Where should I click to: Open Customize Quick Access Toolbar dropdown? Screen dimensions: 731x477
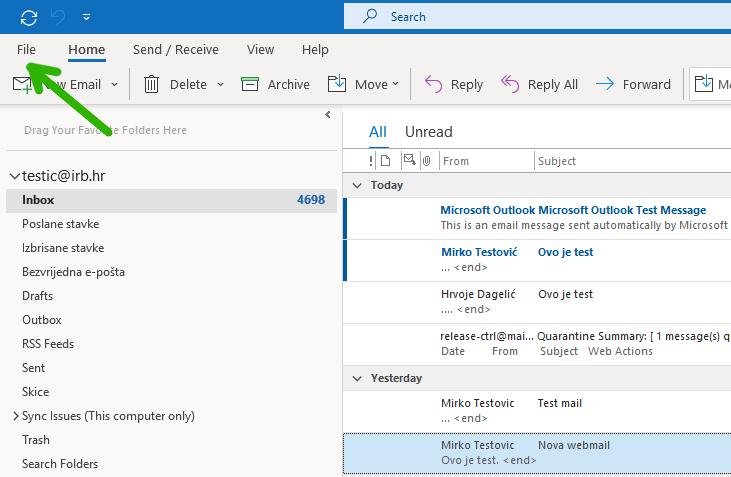click(86, 17)
